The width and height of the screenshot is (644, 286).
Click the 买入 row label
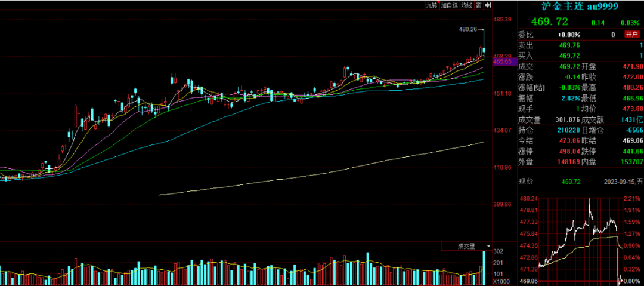pos(525,56)
